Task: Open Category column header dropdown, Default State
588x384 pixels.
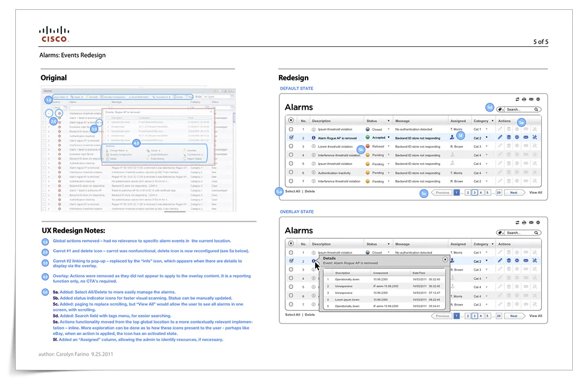Action: point(492,121)
